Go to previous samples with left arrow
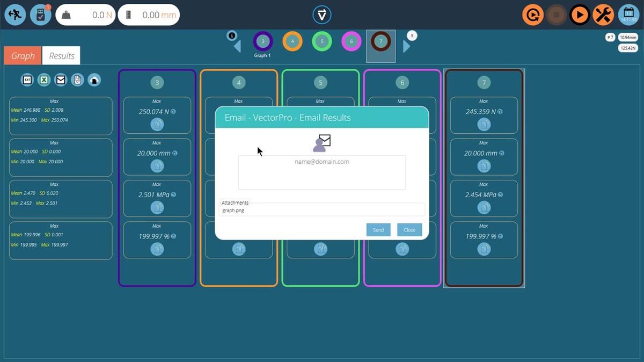The height and width of the screenshot is (362, 644). [237, 47]
